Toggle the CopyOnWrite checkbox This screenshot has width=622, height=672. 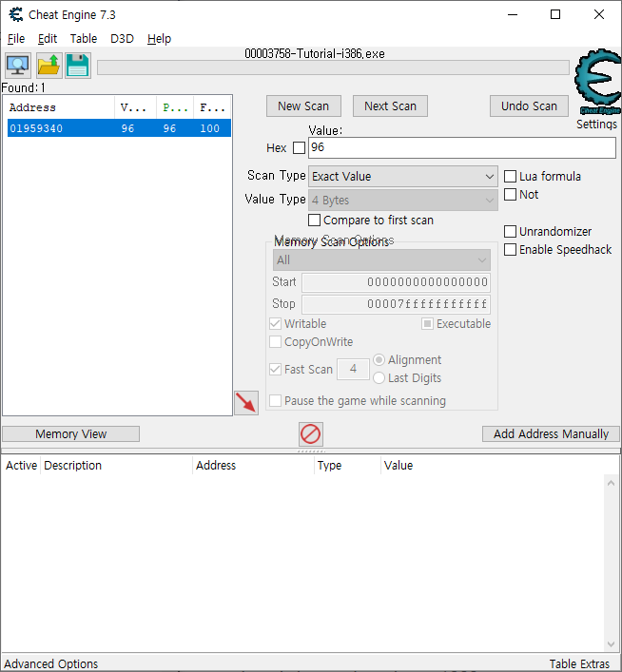pyautogui.click(x=276, y=342)
